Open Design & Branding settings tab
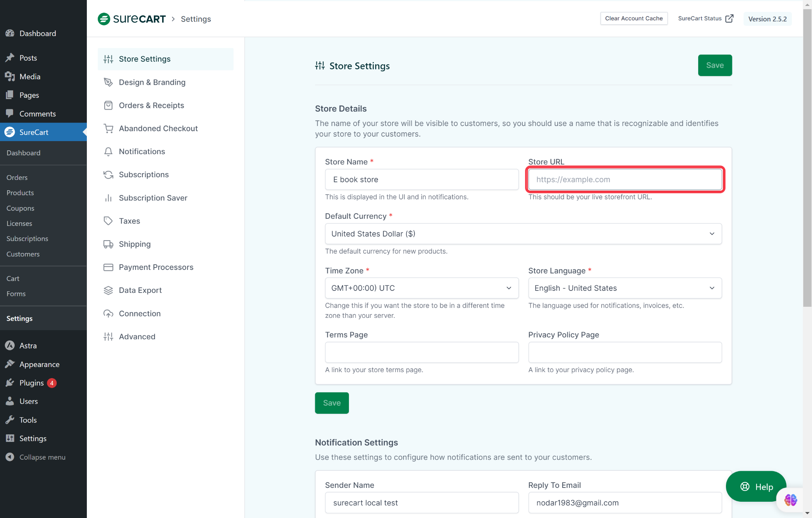This screenshot has height=518, width=812. coord(152,82)
